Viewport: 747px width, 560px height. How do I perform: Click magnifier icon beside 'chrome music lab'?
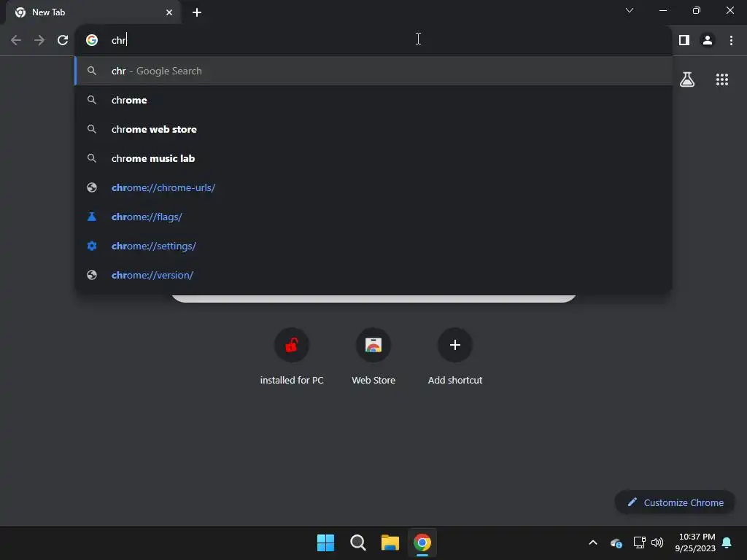pyautogui.click(x=92, y=158)
